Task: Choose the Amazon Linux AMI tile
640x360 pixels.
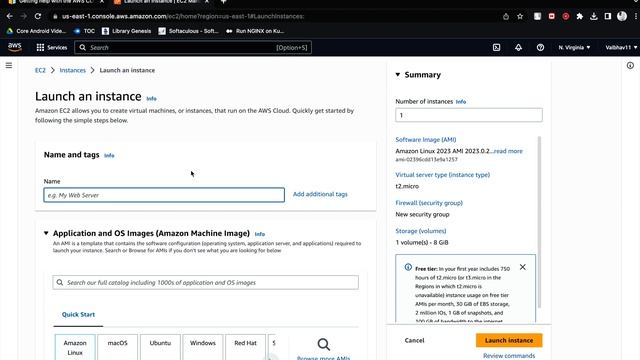Action: click(x=75, y=347)
